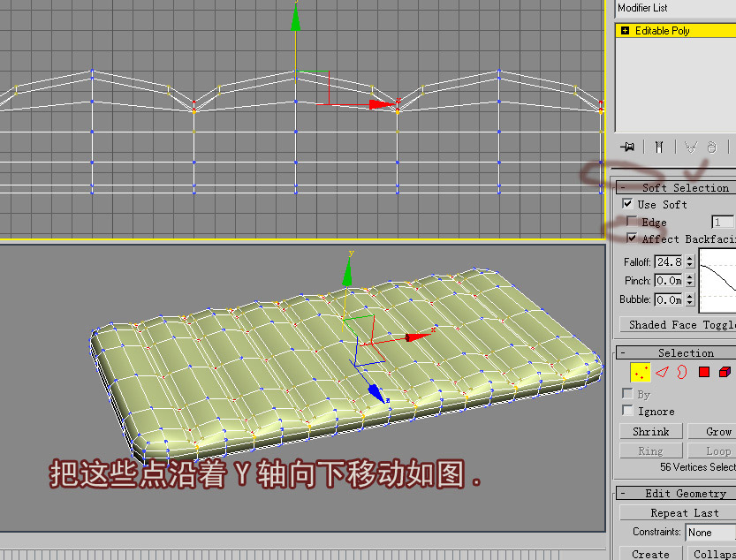This screenshot has width=736, height=560.
Task: Disable the Use Soft Selection checkbox
Action: tap(628, 204)
